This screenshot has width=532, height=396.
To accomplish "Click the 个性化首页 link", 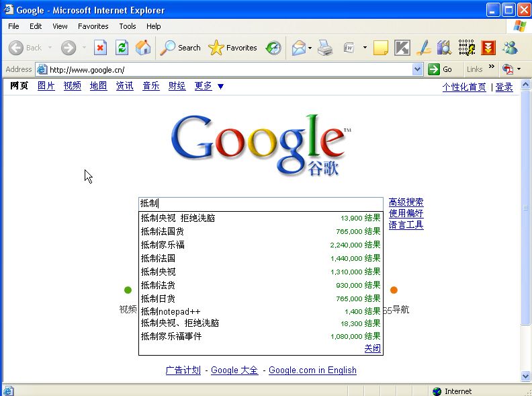I will 464,87.
